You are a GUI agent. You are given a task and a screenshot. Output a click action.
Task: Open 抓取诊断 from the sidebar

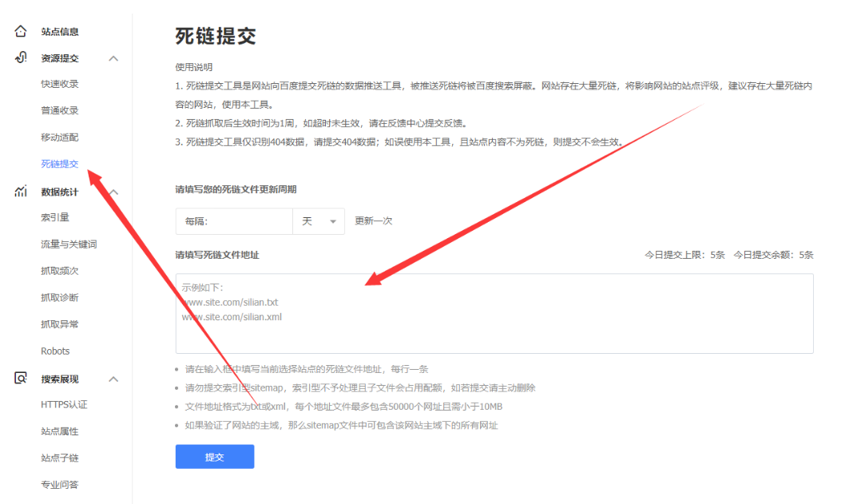pos(60,297)
